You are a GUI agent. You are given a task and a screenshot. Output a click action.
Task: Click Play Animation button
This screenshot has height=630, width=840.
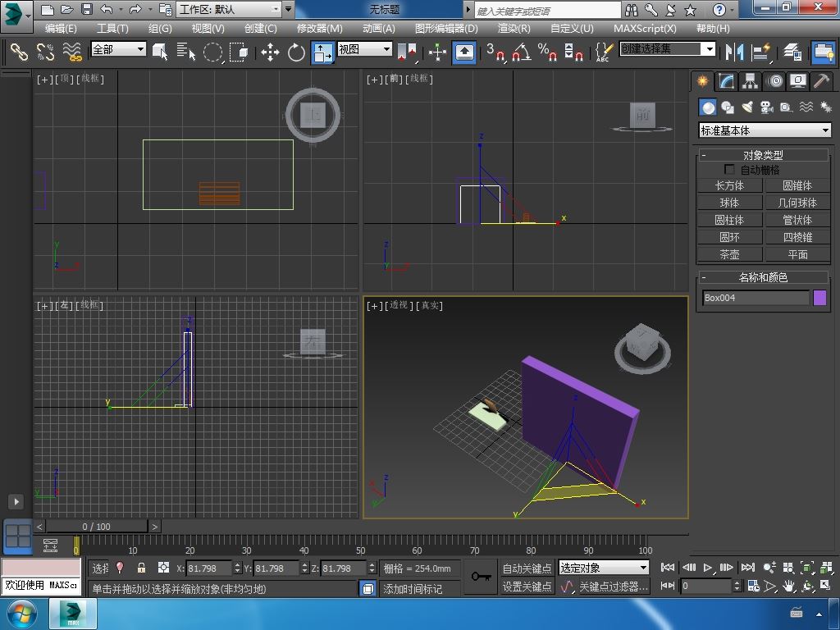point(708,567)
